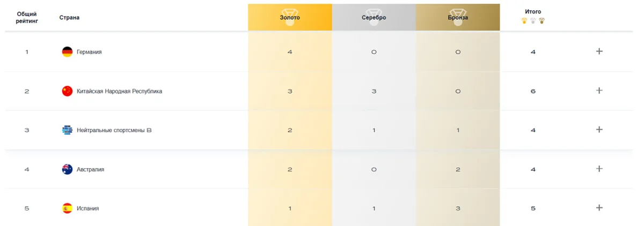Click the Spain flag icon
This screenshot has width=644, height=226.
(67, 208)
